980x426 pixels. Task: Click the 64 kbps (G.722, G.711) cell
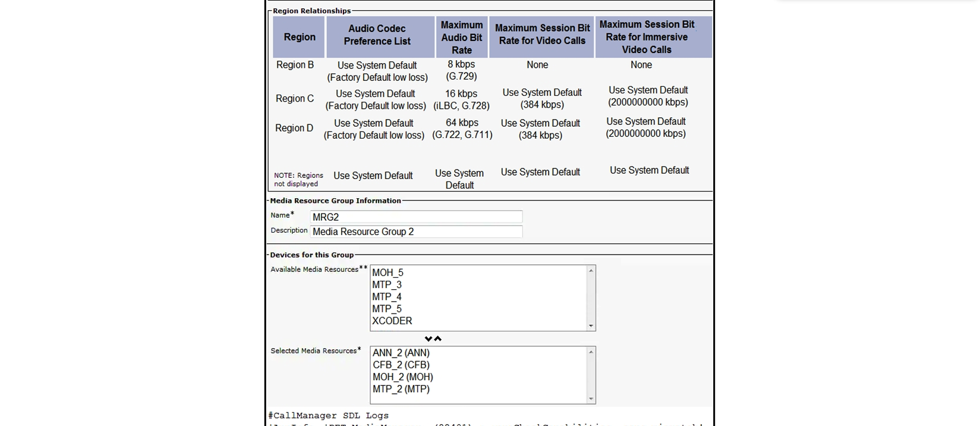[462, 129]
